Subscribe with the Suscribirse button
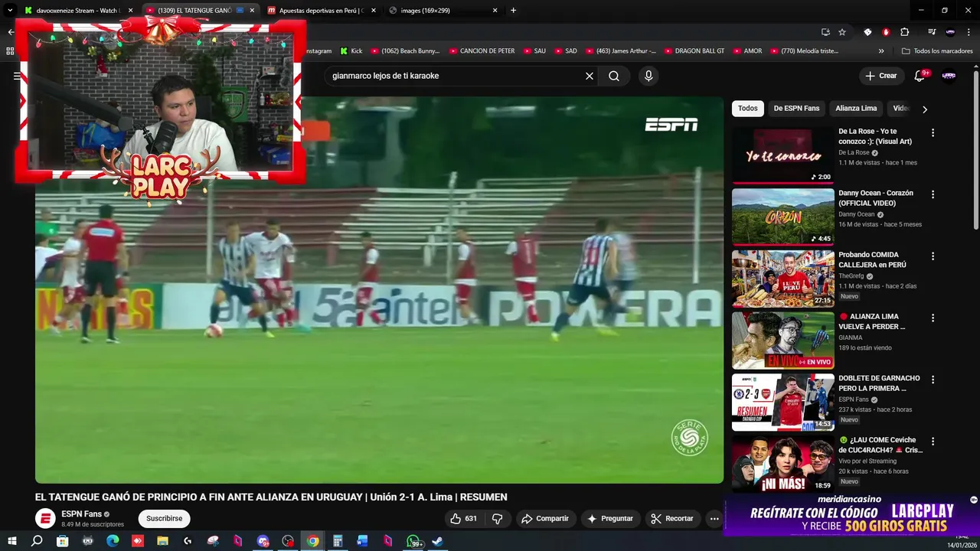 164,518
